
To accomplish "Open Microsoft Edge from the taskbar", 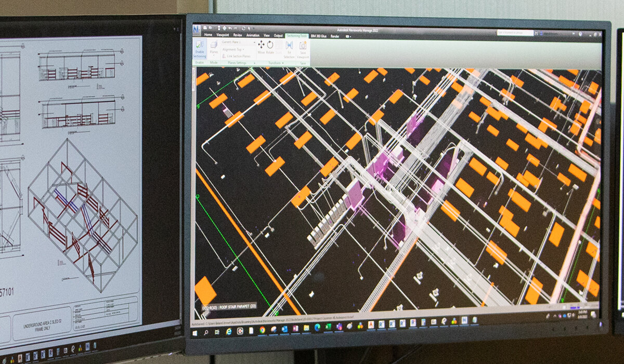I will coord(317,327).
